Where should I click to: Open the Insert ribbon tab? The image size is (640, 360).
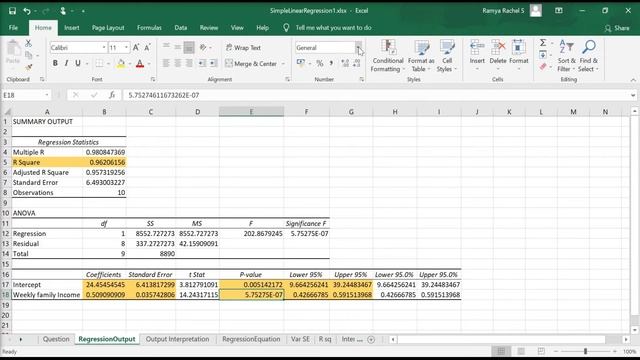pos(71,28)
